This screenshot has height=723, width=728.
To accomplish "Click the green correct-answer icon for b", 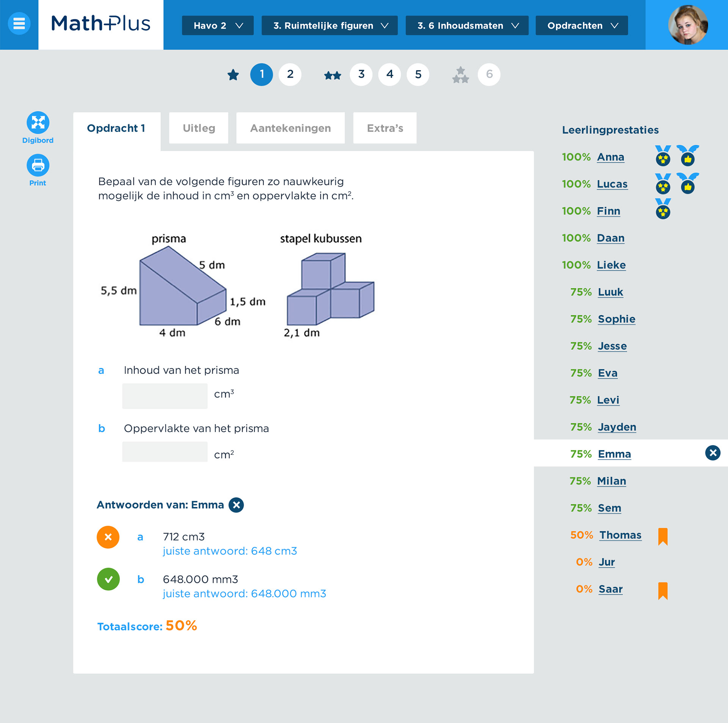I will click(108, 579).
